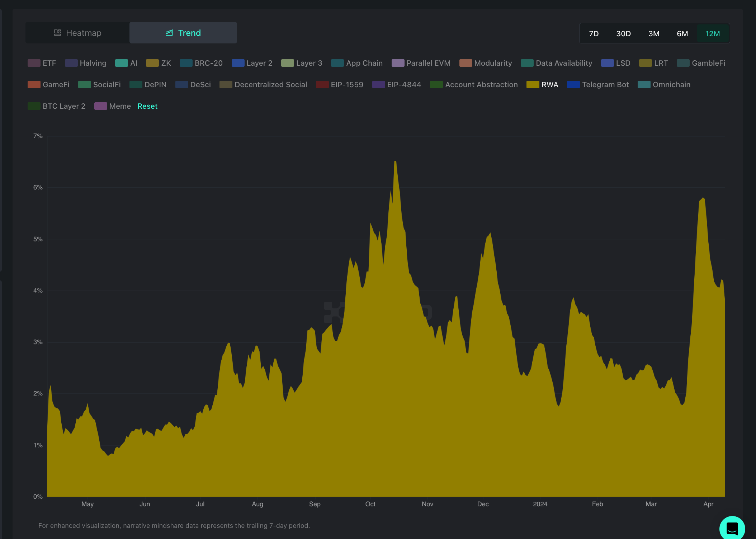756x539 pixels.
Task: Set time range to 30D
Action: 623,34
